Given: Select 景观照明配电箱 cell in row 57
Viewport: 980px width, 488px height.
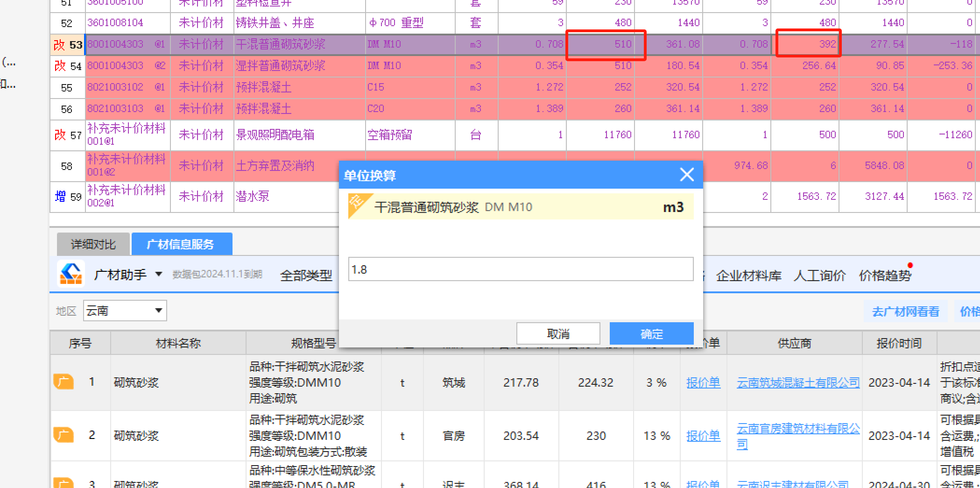Looking at the screenshot, I should coord(299,135).
